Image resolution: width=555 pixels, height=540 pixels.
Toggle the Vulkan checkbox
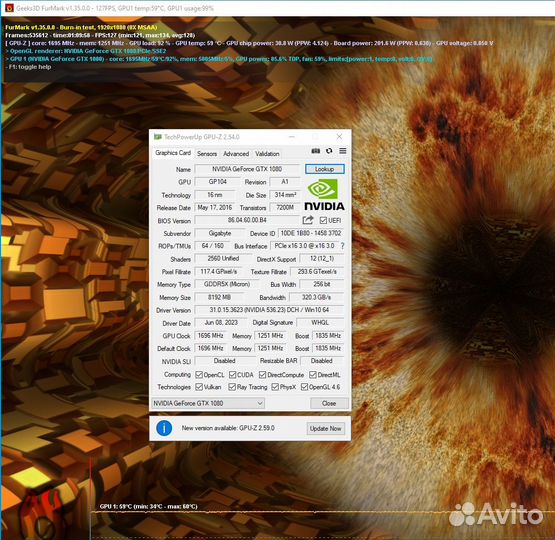pyautogui.click(x=199, y=387)
